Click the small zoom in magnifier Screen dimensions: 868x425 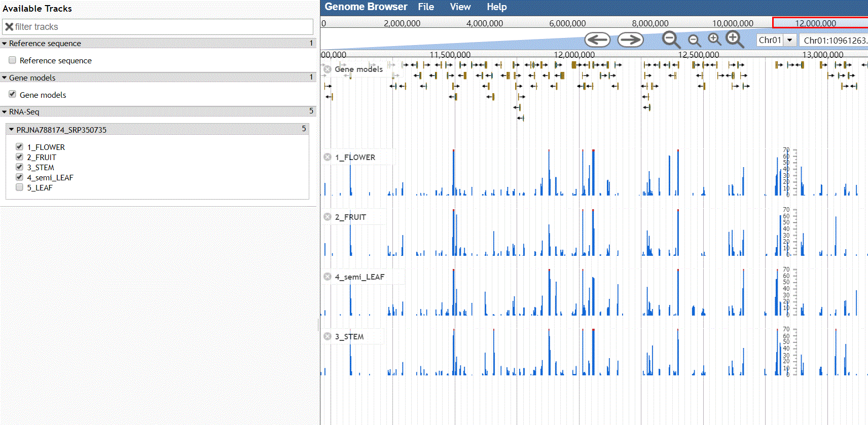pyautogui.click(x=714, y=39)
